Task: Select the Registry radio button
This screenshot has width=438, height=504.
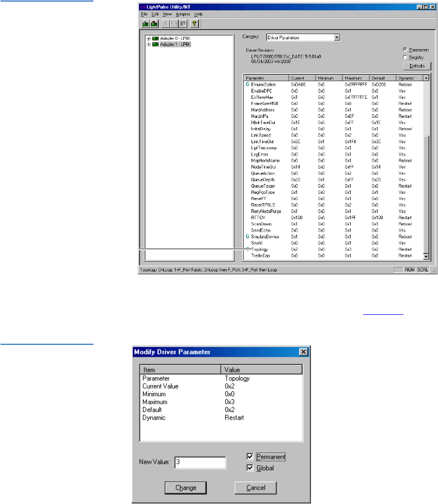Action: click(405, 57)
